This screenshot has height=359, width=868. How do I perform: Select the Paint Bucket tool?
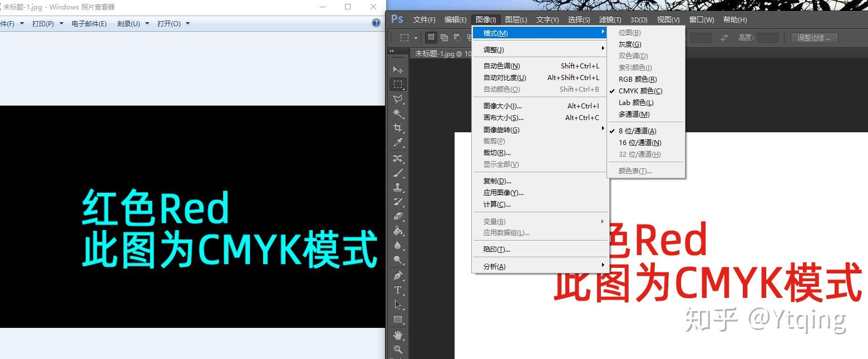(398, 231)
